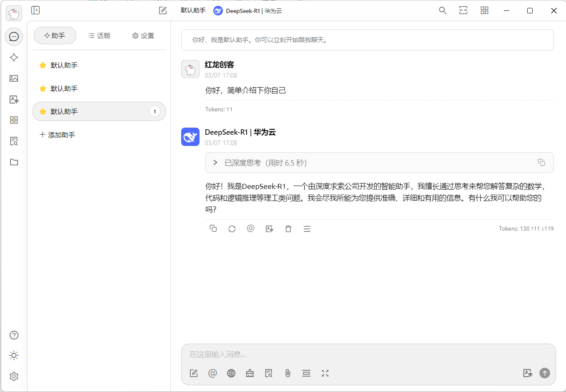Click the message input field 在这里输入消息

pos(368,354)
